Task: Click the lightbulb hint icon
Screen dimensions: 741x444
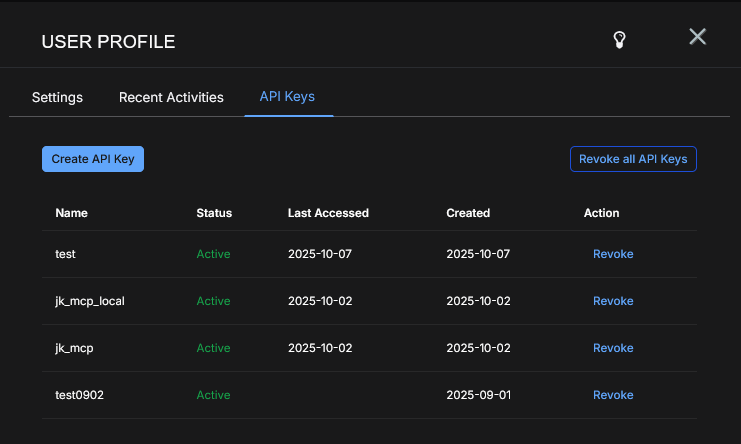Action: (620, 40)
